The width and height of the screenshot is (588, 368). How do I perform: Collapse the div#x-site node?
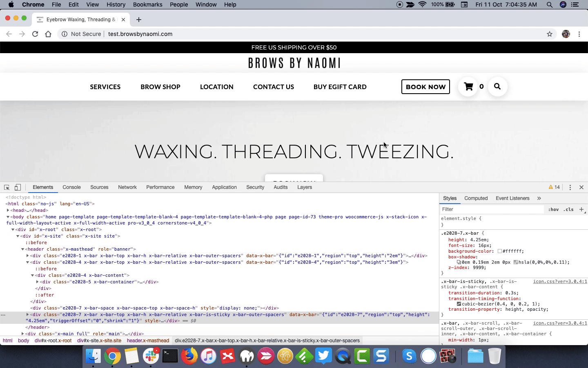tap(18, 236)
